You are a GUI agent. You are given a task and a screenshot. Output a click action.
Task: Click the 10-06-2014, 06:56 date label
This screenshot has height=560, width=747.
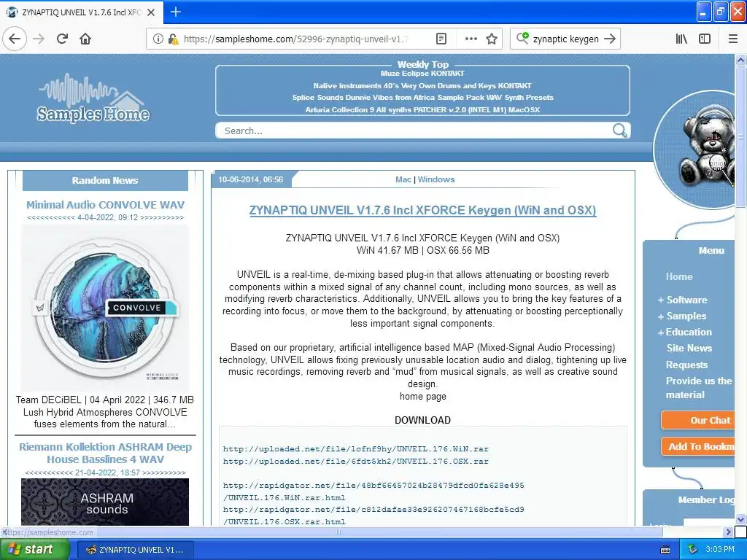tap(251, 179)
